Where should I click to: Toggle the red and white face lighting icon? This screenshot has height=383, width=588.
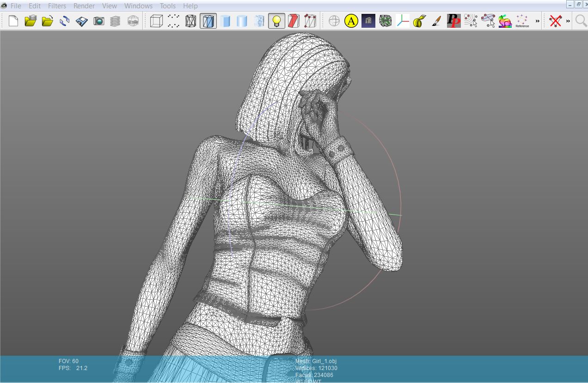click(x=294, y=21)
